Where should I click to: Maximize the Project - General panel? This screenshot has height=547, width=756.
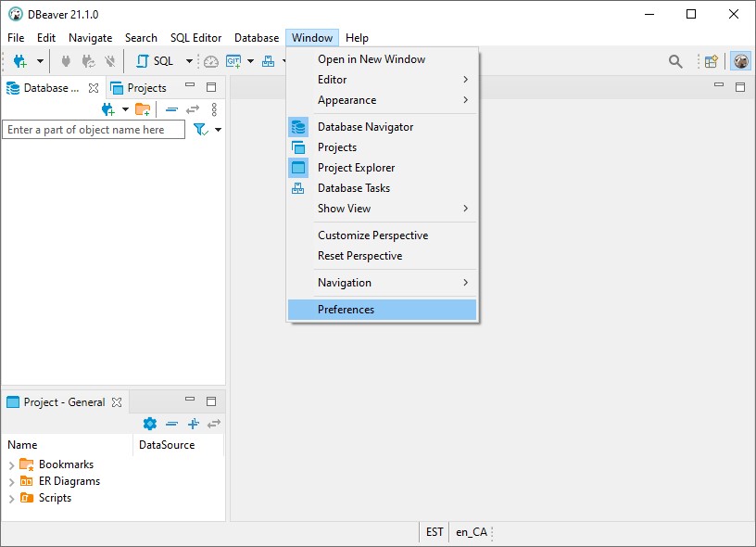click(x=211, y=401)
